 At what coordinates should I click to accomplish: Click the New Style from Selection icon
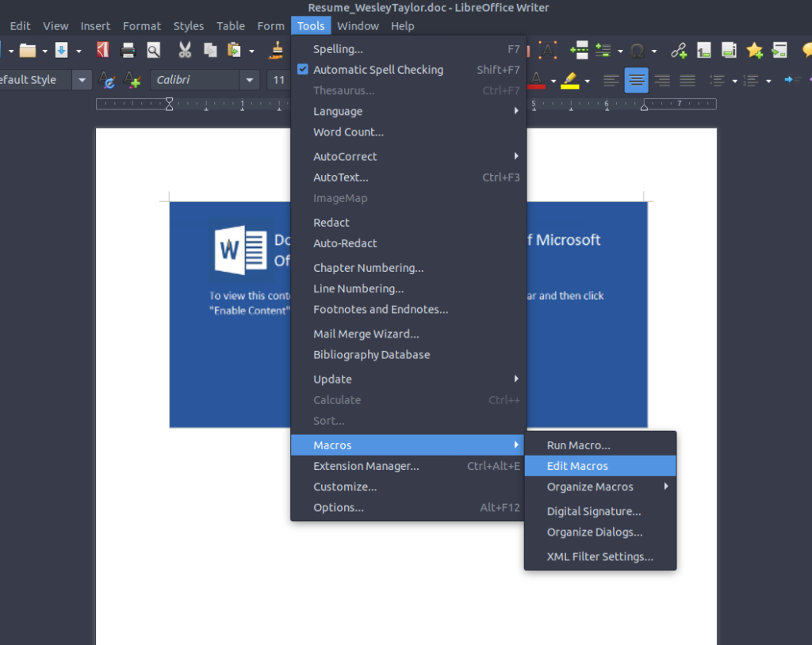click(132, 80)
